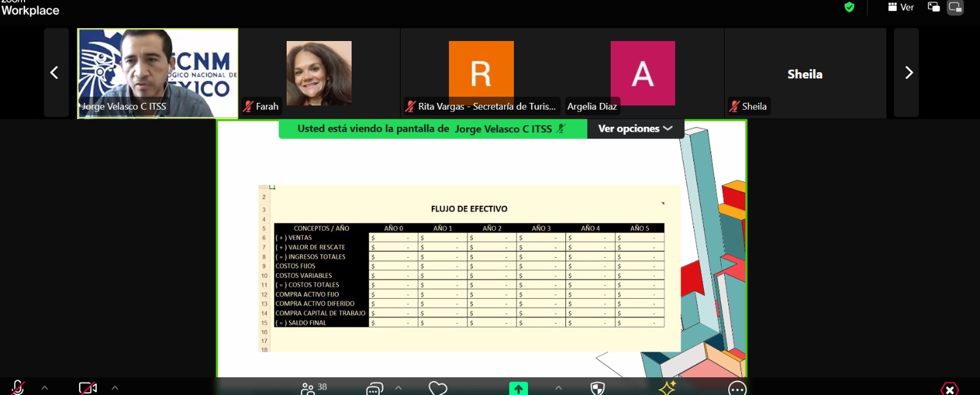Unmute the microphone
The width and height of the screenshot is (980, 395).
[x=18, y=388]
